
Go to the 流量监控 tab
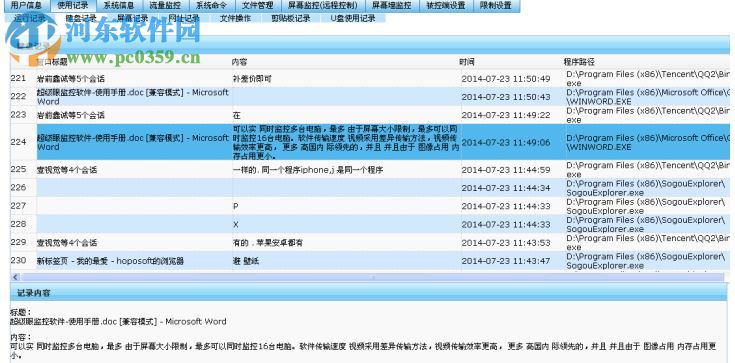pyautogui.click(x=165, y=6)
